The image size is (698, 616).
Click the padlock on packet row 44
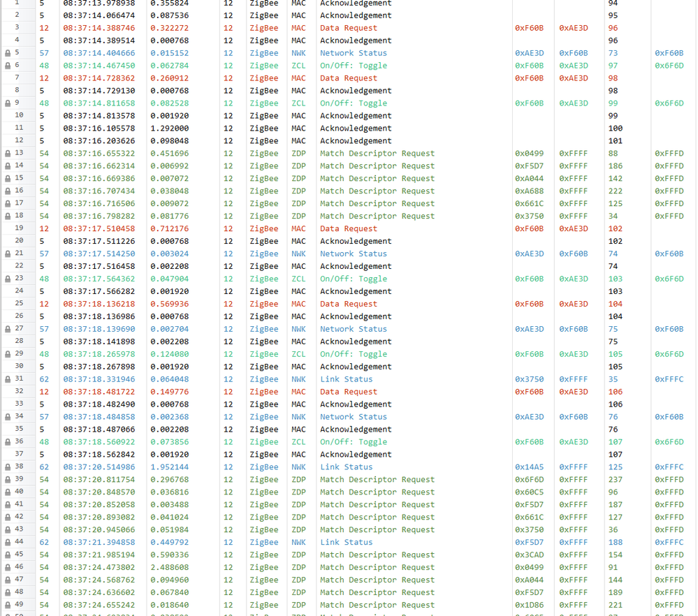click(8, 543)
